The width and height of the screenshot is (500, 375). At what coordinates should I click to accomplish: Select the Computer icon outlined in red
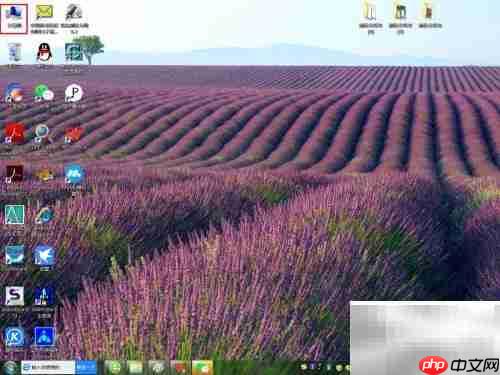click(x=14, y=19)
